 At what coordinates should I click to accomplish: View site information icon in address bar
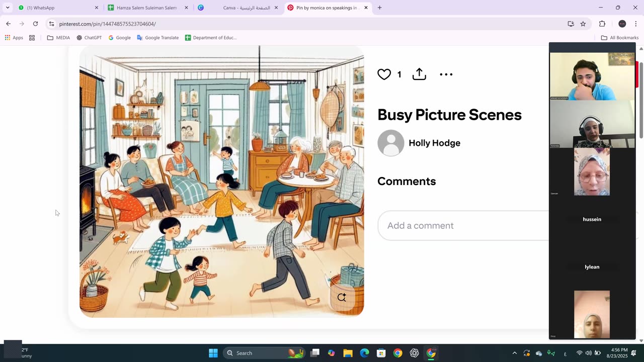(51, 24)
